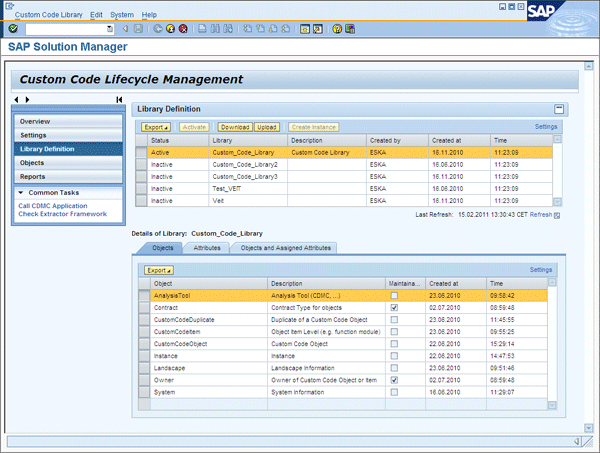600x453 pixels.
Task: Open the Customize Local Layout icon
Action: (350, 29)
